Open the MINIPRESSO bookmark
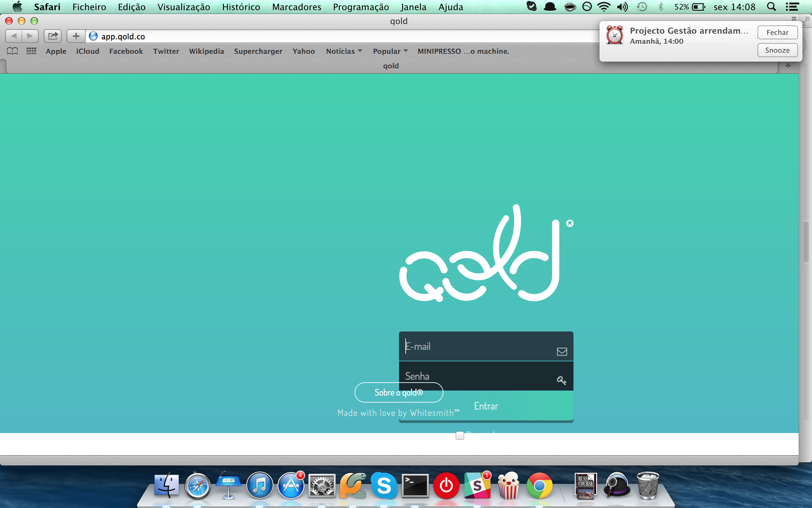This screenshot has height=508, width=812. point(463,51)
